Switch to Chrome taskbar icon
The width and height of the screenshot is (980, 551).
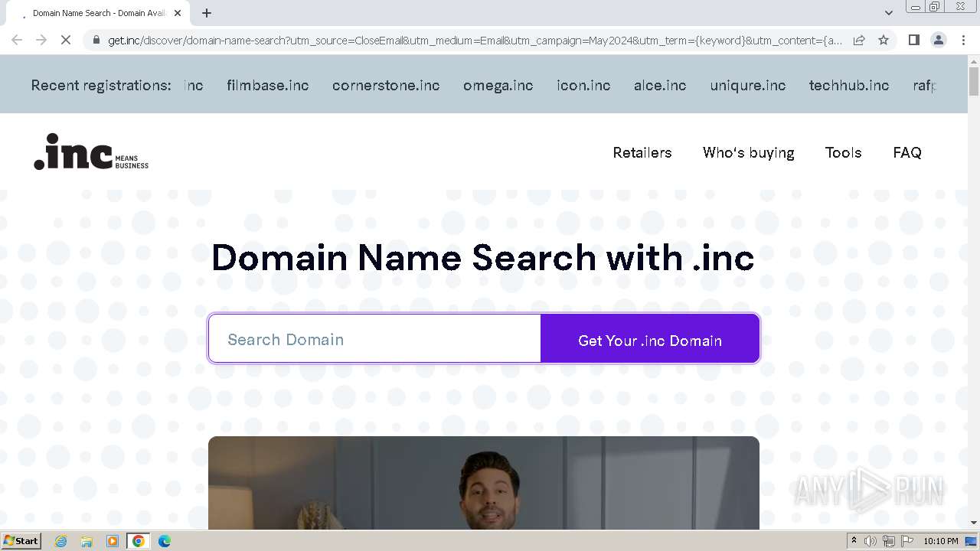coord(139,541)
